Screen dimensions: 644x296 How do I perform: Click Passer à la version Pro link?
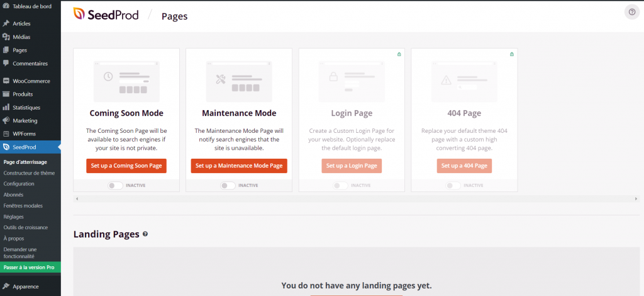(x=29, y=268)
